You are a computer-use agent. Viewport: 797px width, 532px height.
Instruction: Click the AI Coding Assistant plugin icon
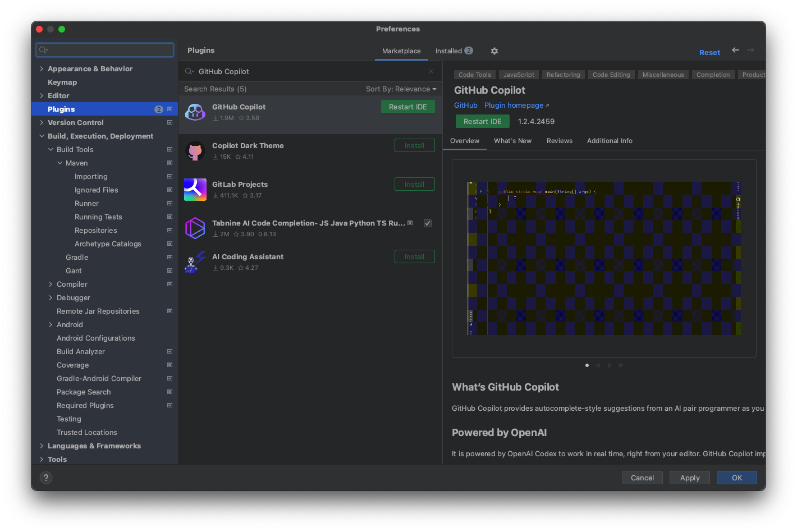click(195, 262)
